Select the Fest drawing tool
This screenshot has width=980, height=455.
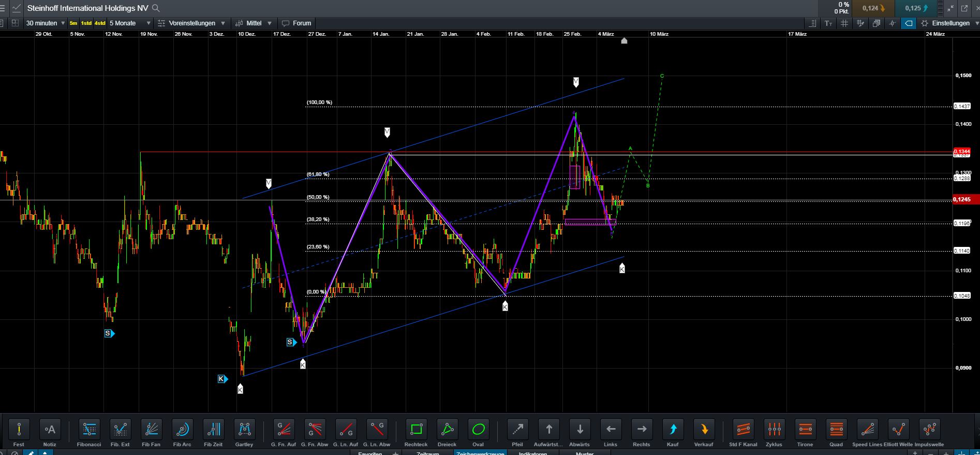pyautogui.click(x=19, y=429)
